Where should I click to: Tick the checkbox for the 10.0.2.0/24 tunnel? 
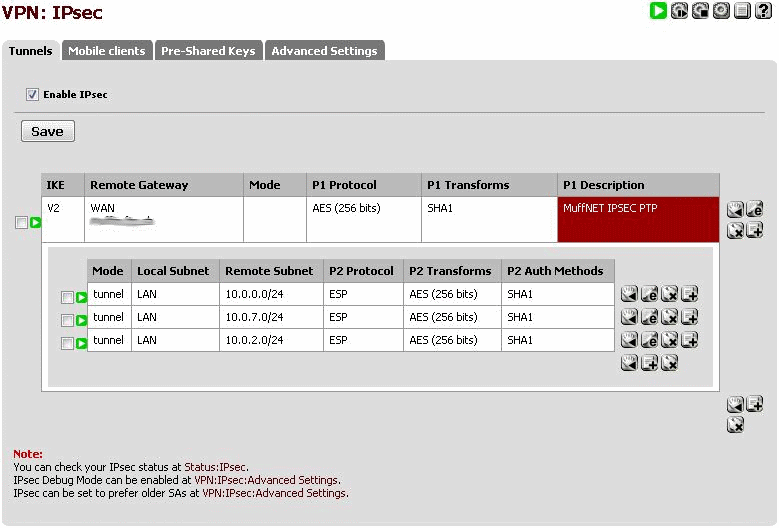(x=67, y=344)
